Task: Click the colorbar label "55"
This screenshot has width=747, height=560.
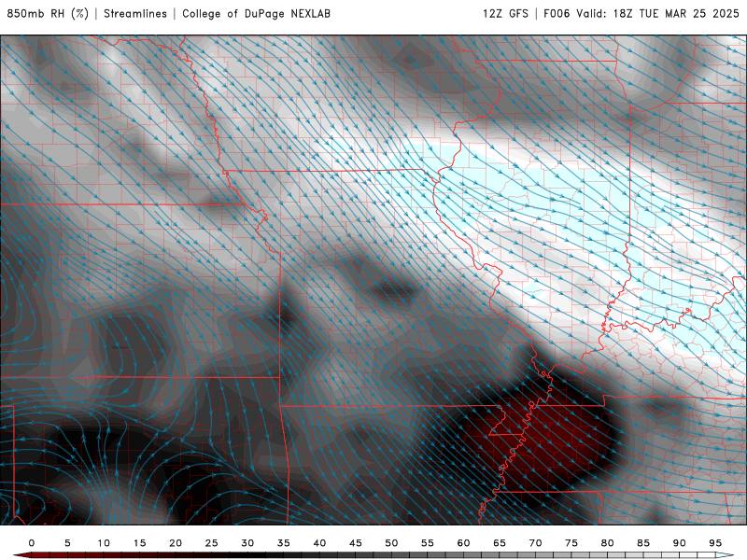Action: click(x=428, y=543)
